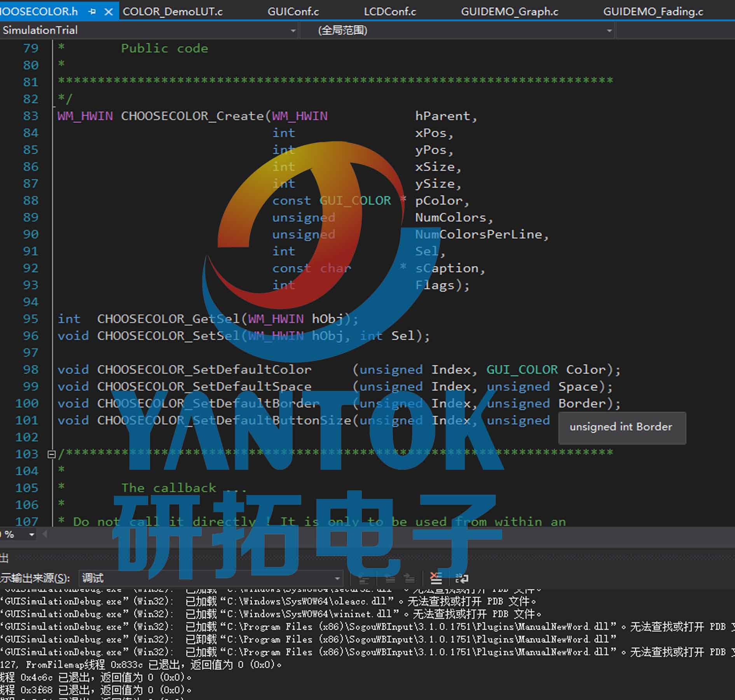Click the 已卸载 ManualNewWord.dll output line
The width and height of the screenshot is (735, 700).
(308, 639)
